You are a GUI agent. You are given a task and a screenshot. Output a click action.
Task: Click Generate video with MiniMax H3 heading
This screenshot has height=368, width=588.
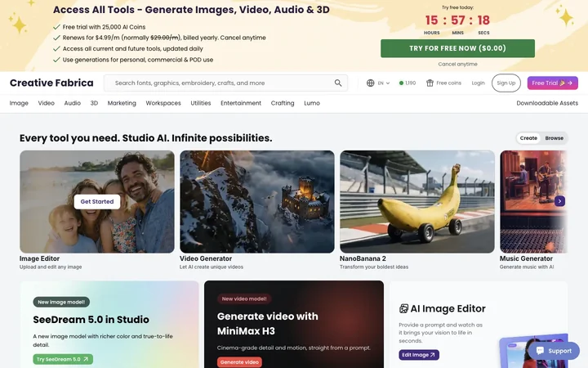(267, 324)
